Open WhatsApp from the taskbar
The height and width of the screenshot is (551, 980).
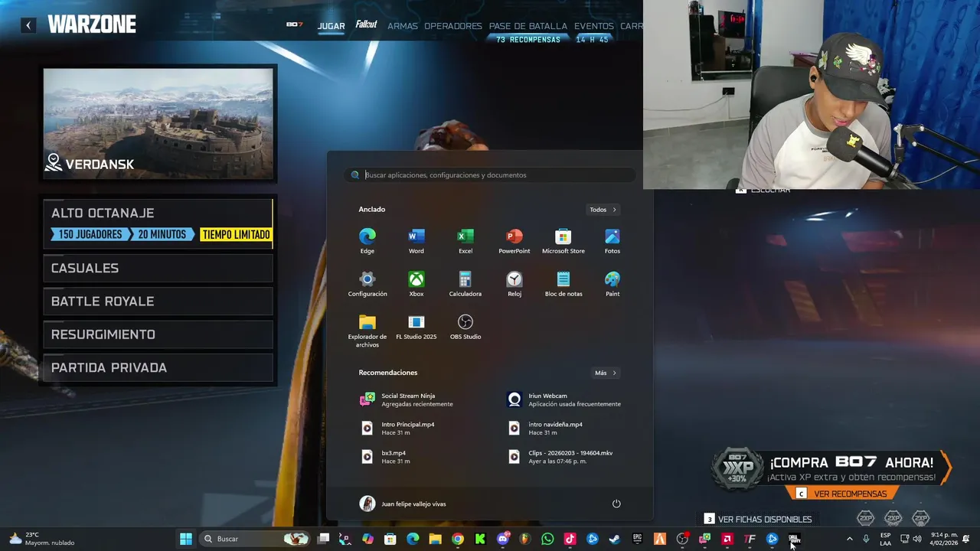[547, 539]
